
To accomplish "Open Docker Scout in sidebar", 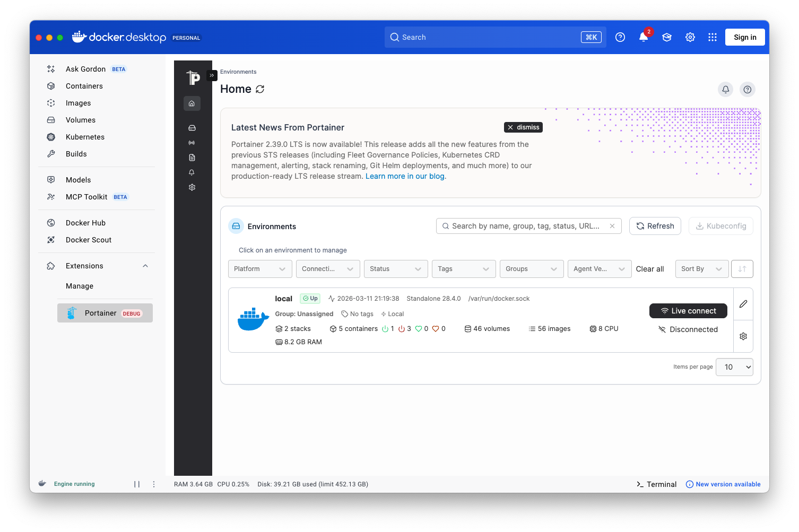I will tap(97, 240).
